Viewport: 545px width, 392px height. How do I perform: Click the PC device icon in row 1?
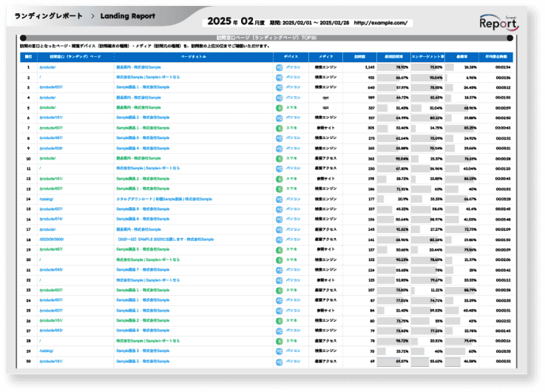point(279,67)
